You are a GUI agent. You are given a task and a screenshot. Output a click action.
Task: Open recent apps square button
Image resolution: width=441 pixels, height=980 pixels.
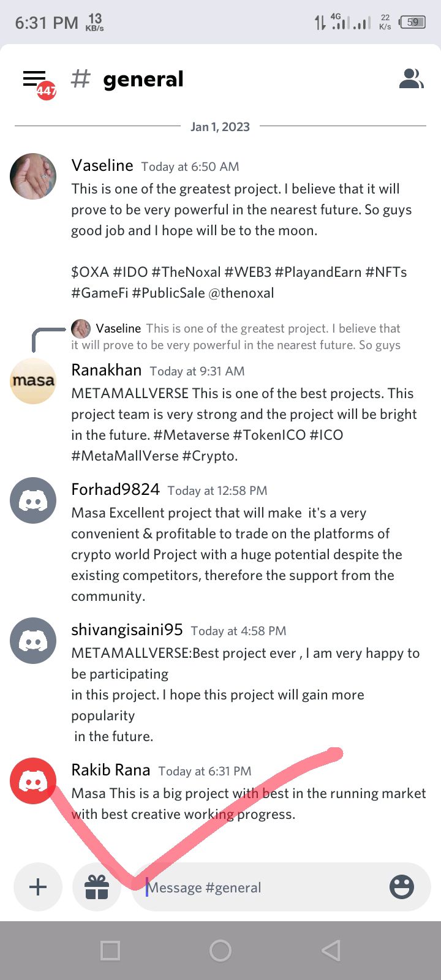coord(110,951)
